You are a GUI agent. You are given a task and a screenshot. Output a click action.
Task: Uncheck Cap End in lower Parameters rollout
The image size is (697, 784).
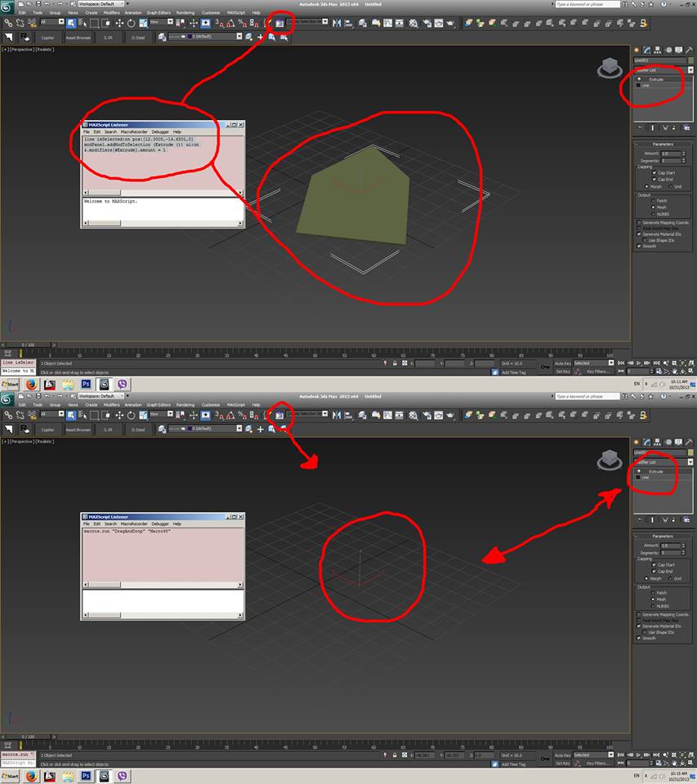653,572
